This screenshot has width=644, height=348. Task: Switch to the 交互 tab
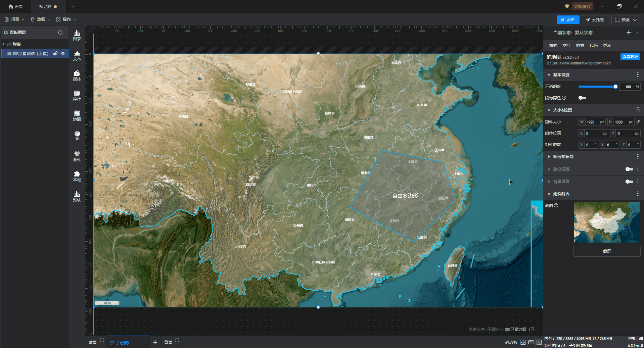pyautogui.click(x=567, y=46)
